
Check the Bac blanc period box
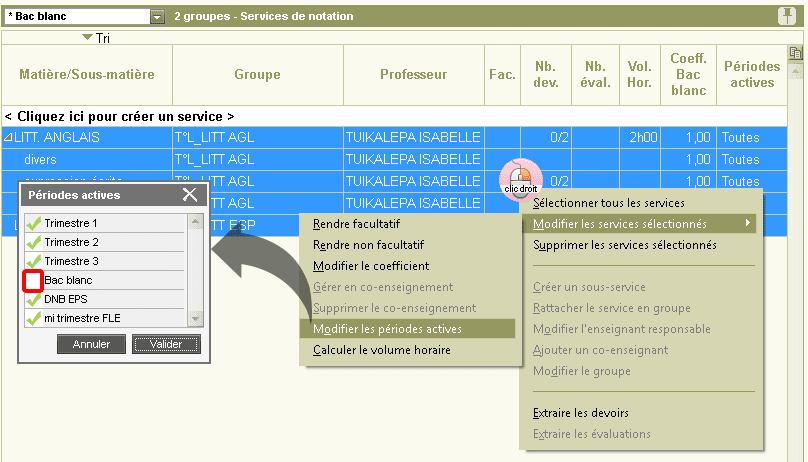(32, 281)
